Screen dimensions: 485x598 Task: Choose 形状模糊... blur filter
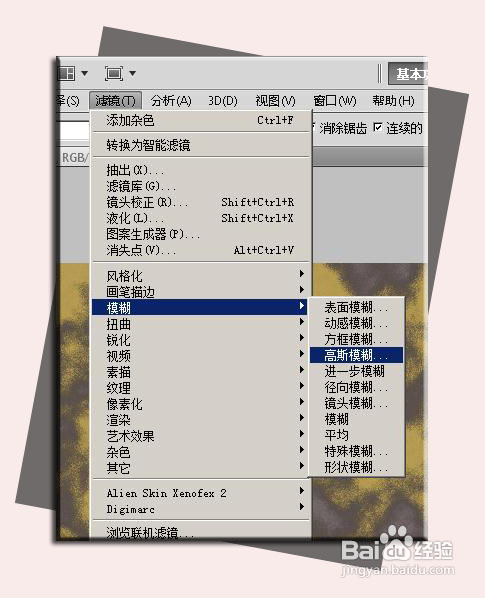(356, 467)
